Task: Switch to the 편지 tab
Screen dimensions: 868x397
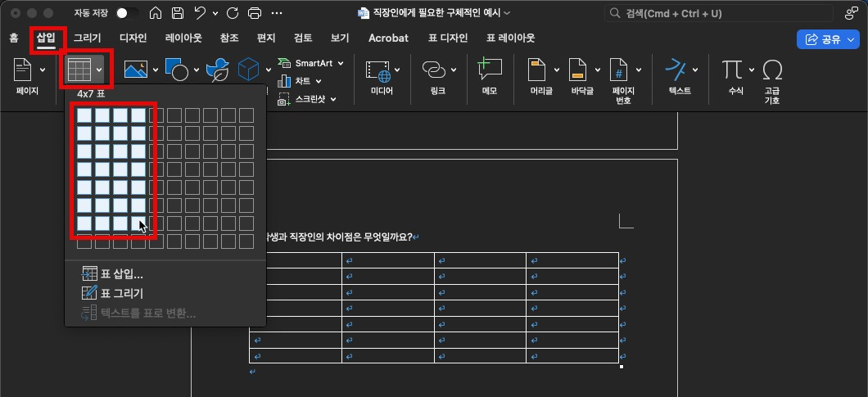Action: pos(266,38)
